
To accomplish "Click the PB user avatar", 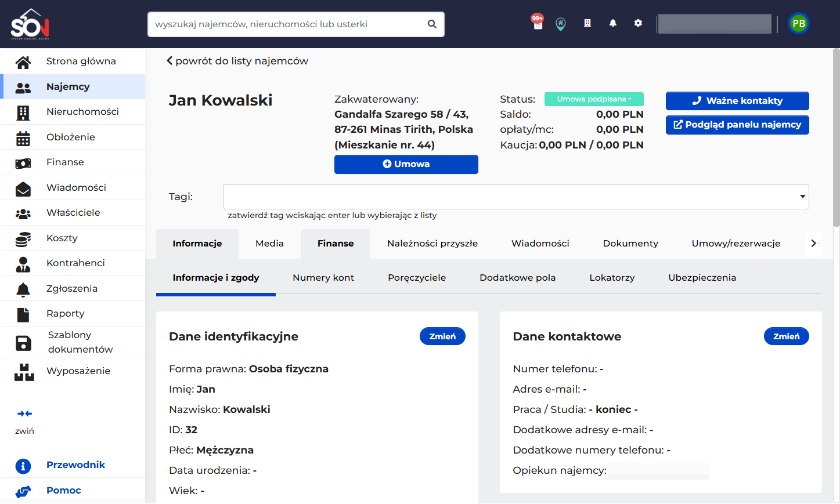I will pos(799,24).
